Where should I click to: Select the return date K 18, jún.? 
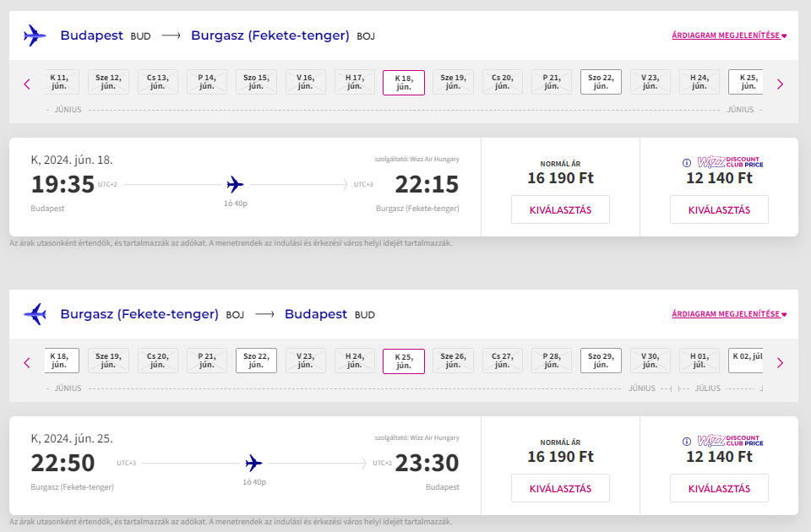pyautogui.click(x=59, y=361)
